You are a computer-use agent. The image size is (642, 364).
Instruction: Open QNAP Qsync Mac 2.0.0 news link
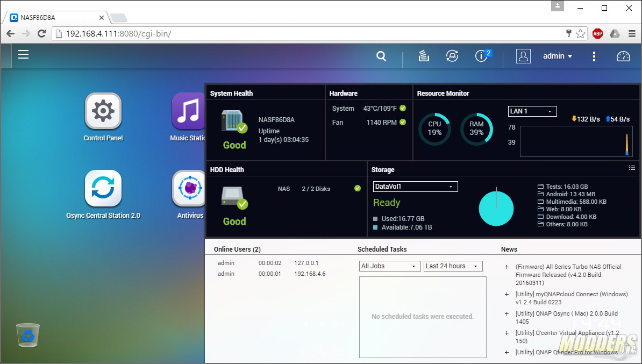coord(567,317)
